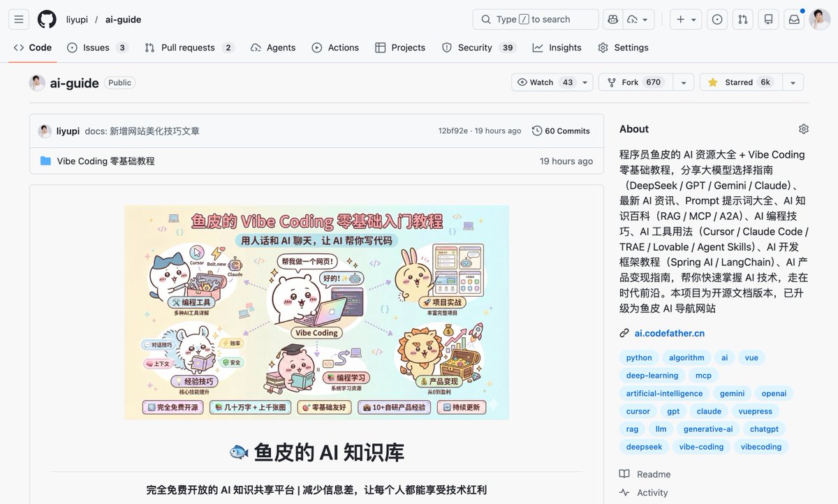Switch to the Insights tab

pyautogui.click(x=557, y=47)
